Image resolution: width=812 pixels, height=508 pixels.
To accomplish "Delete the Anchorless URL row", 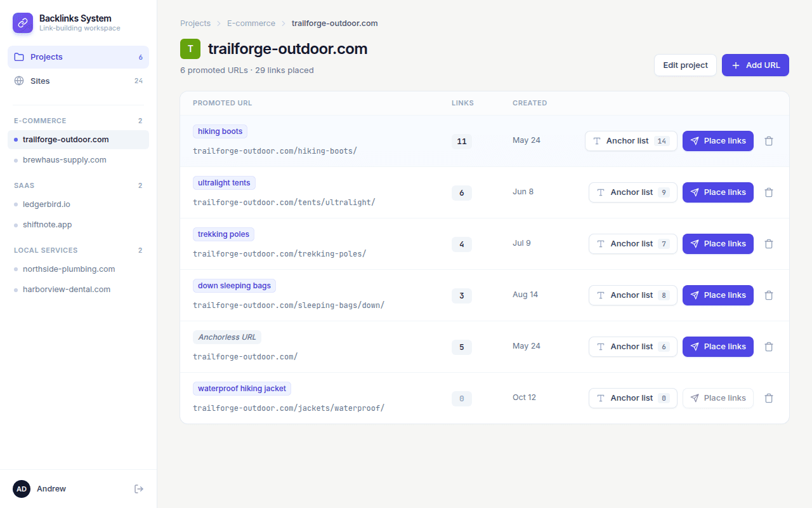I will (x=769, y=347).
